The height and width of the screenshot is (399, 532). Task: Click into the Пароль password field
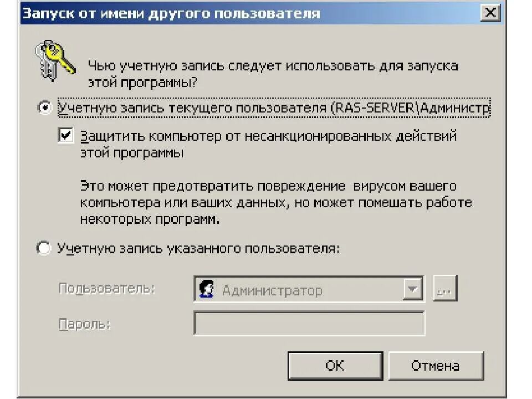pos(309,323)
